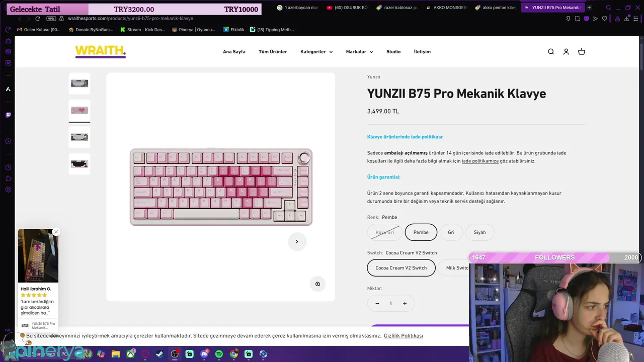Show next product image with arrow button
644x362 pixels.
[297, 242]
